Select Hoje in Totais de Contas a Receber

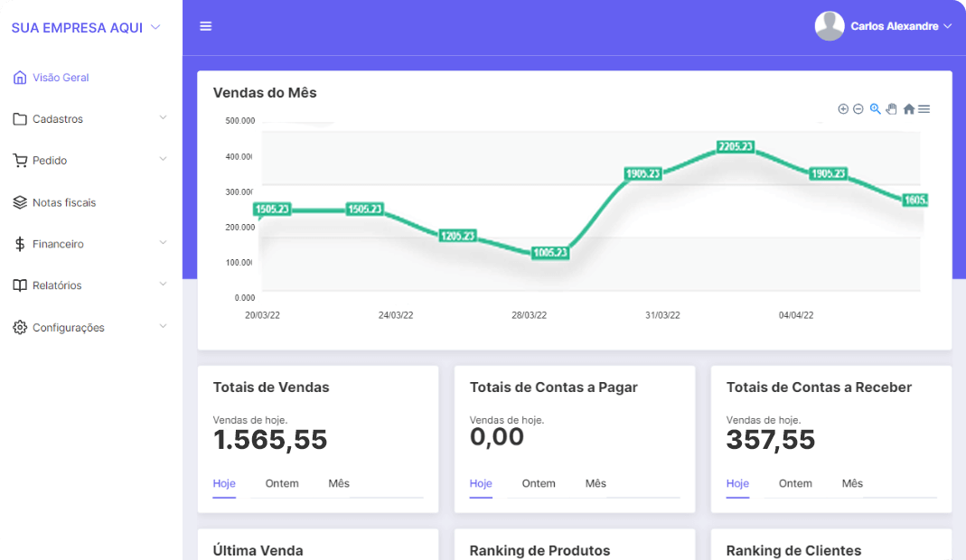coord(737,484)
